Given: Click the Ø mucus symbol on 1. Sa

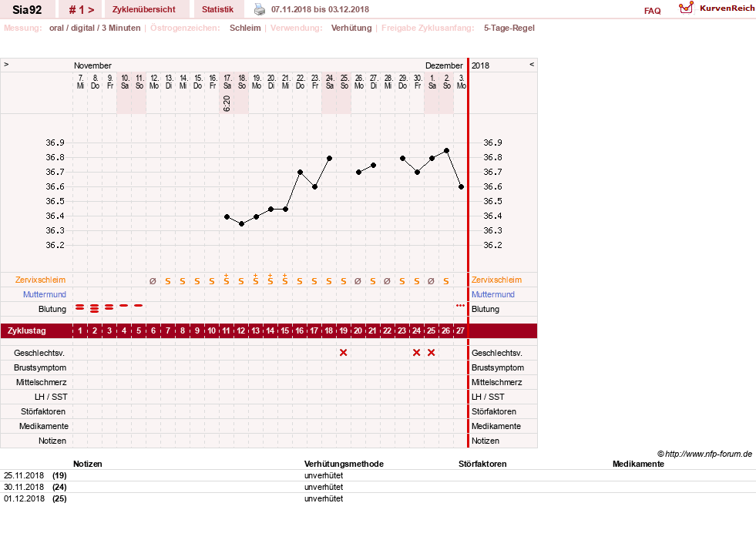Looking at the screenshot, I should tap(431, 281).
